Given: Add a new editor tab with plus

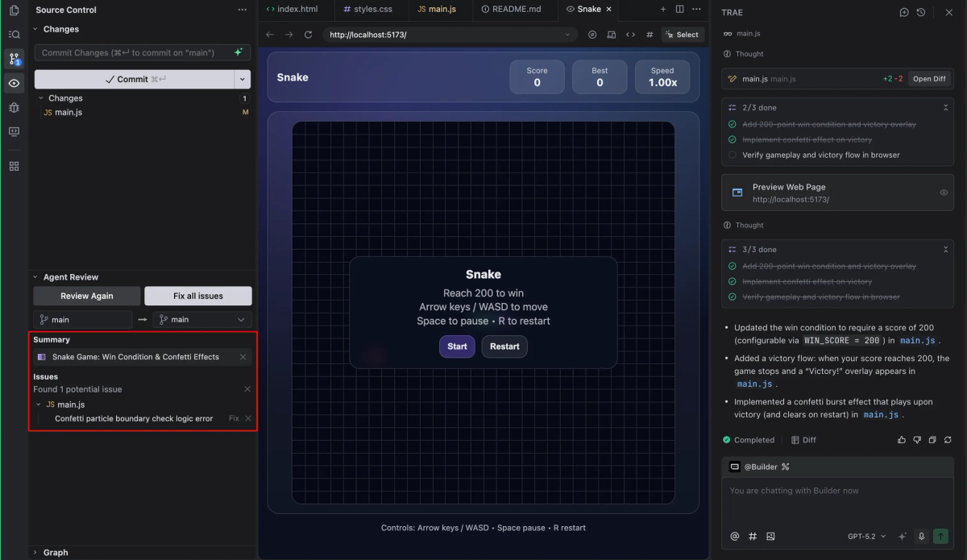Looking at the screenshot, I should pyautogui.click(x=663, y=9).
